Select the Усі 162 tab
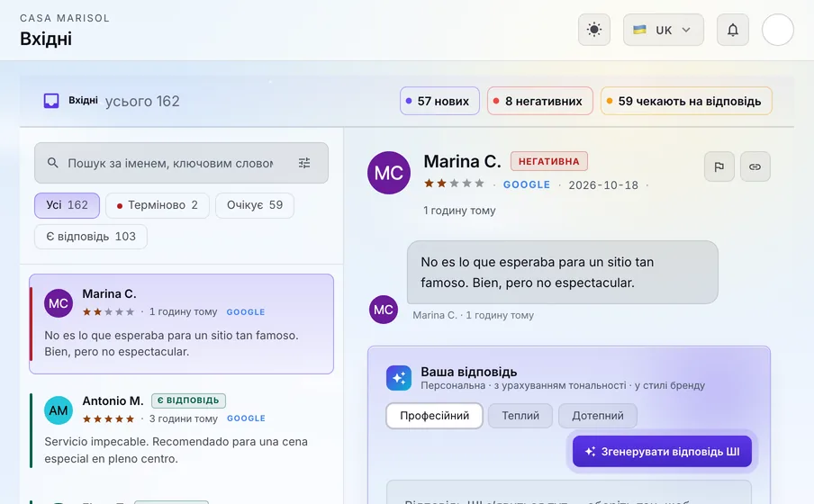This screenshot has width=814, height=504. point(67,205)
